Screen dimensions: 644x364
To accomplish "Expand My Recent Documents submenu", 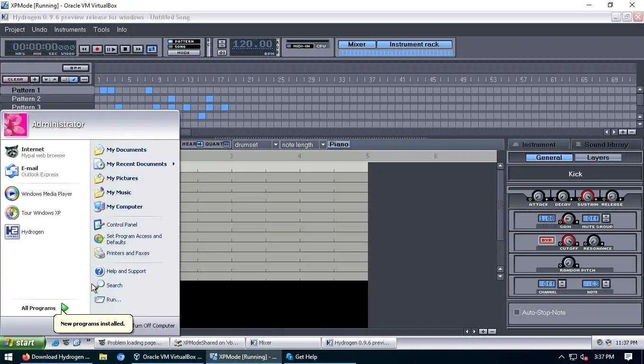I will pos(134,164).
